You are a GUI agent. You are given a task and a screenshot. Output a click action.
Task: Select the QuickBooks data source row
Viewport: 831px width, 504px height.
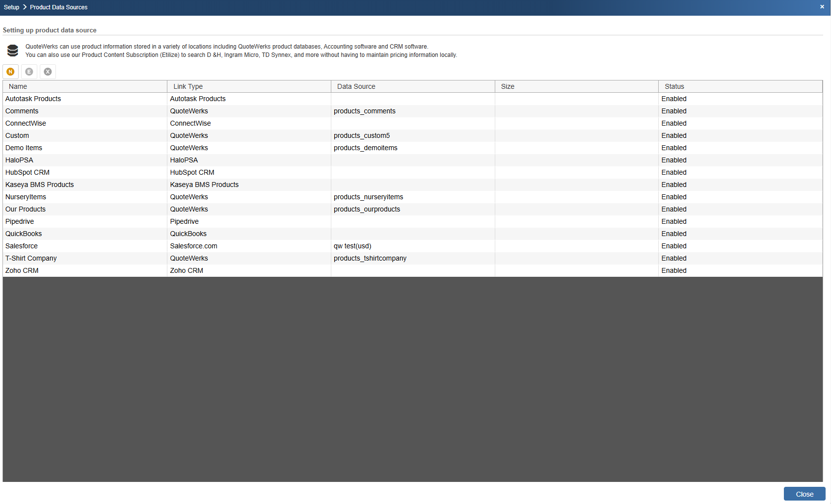tap(413, 234)
